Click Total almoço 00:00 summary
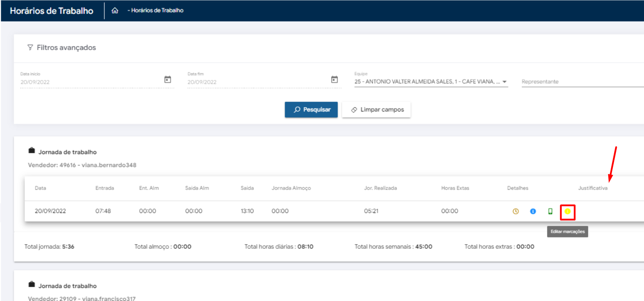Viewport: 644px width, 301px height. tap(163, 247)
